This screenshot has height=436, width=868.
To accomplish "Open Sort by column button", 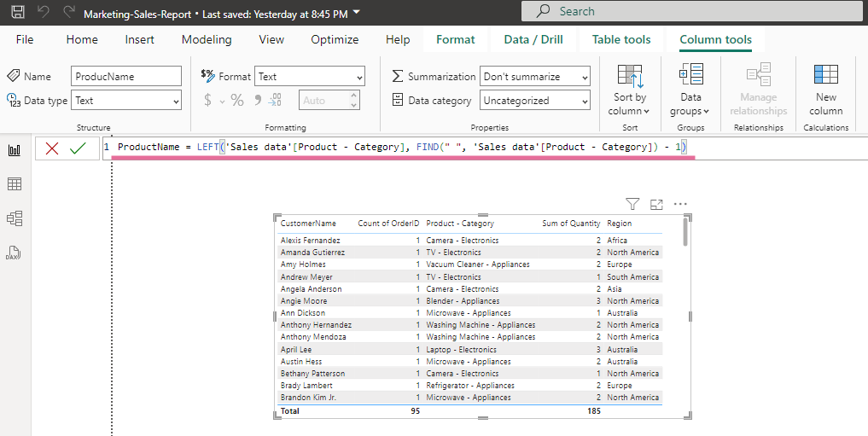I will pos(629,89).
